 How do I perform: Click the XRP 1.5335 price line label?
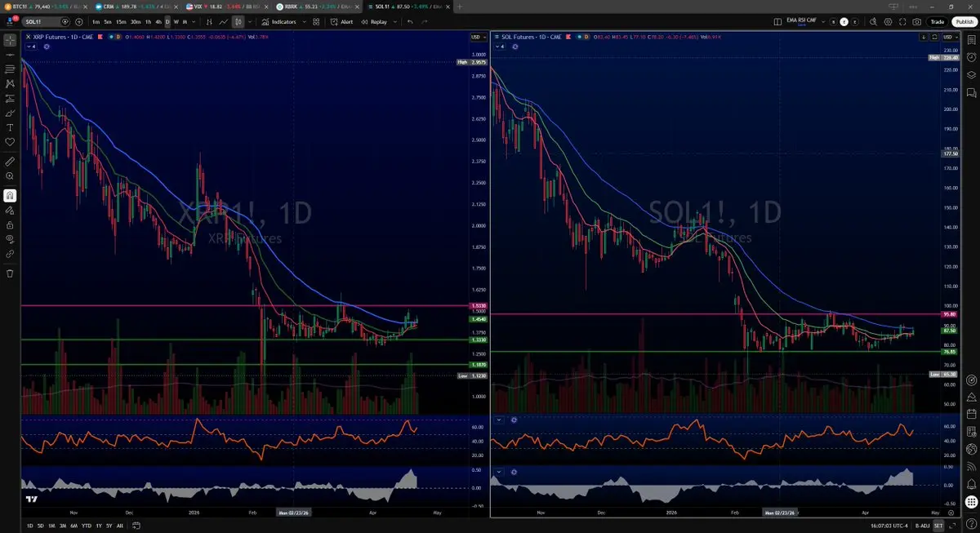click(x=479, y=306)
